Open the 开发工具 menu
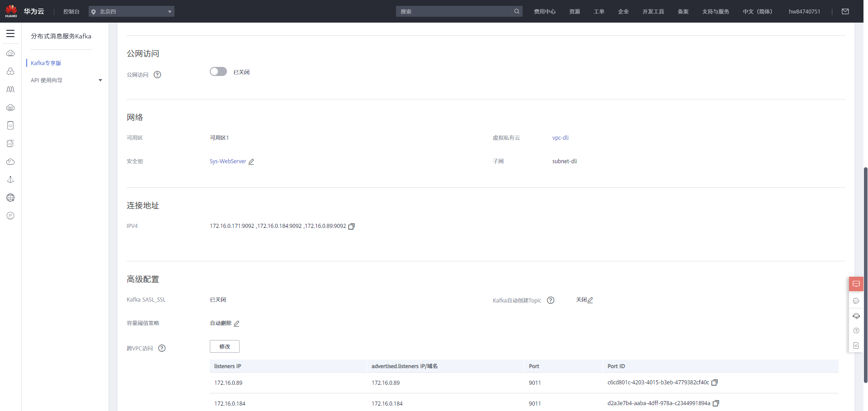 [653, 11]
